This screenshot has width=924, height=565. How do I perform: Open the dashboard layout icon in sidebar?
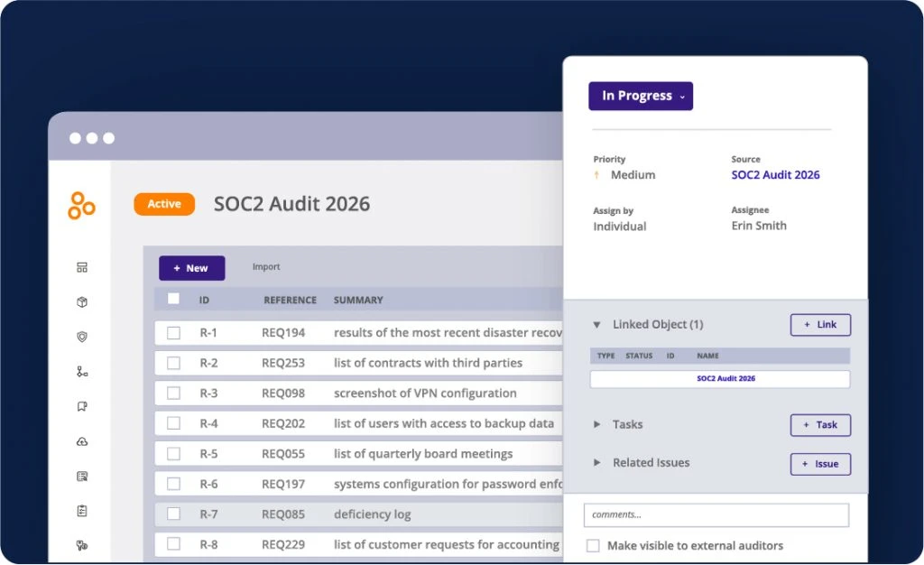[82, 267]
